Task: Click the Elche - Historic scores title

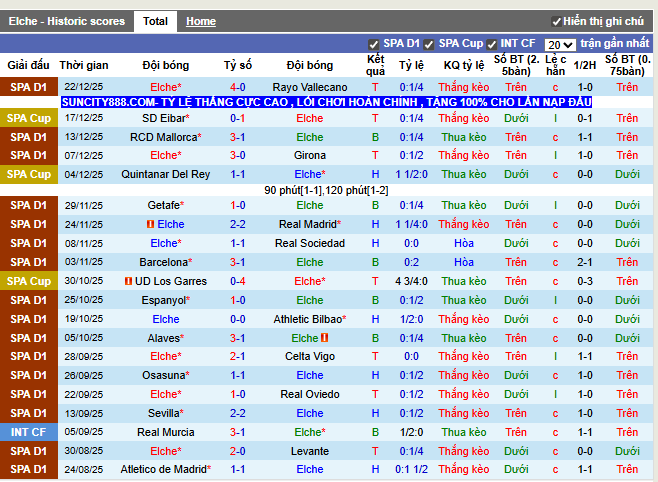Action: click(67, 21)
